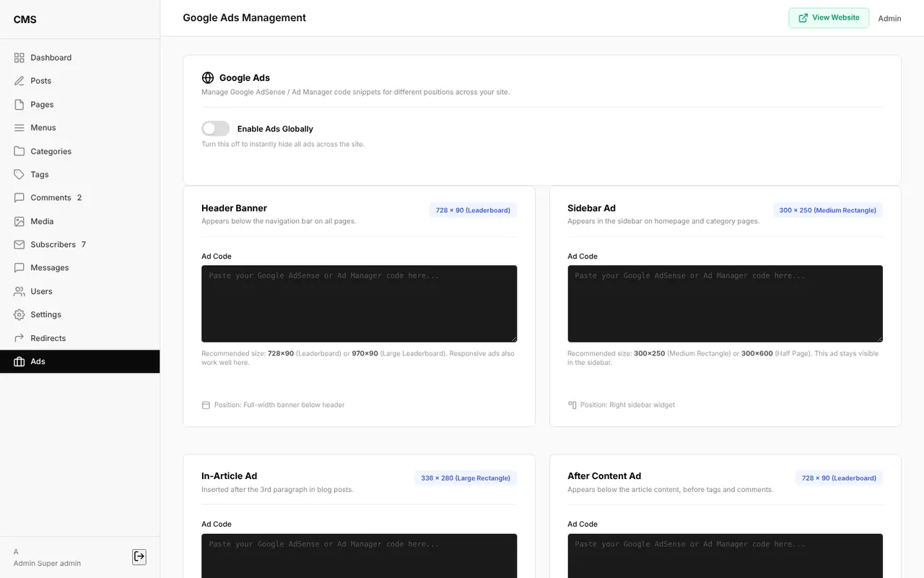Click the 728 × 90 Leaderboard badge on Header Banner

pyautogui.click(x=473, y=210)
